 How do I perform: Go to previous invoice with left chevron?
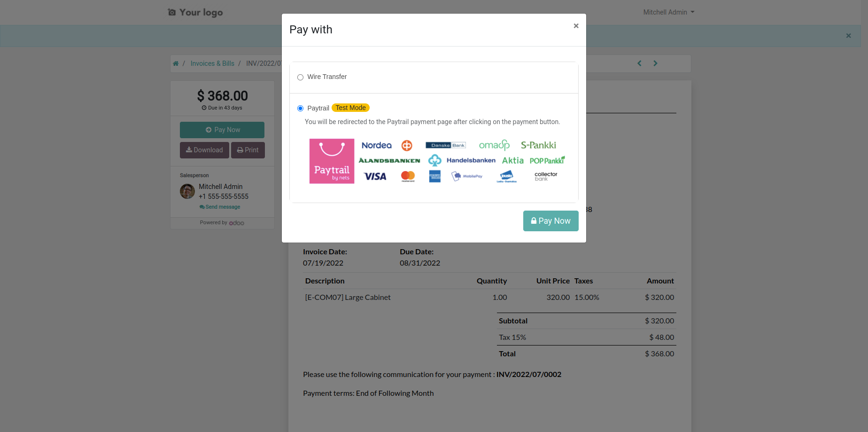[x=639, y=63]
